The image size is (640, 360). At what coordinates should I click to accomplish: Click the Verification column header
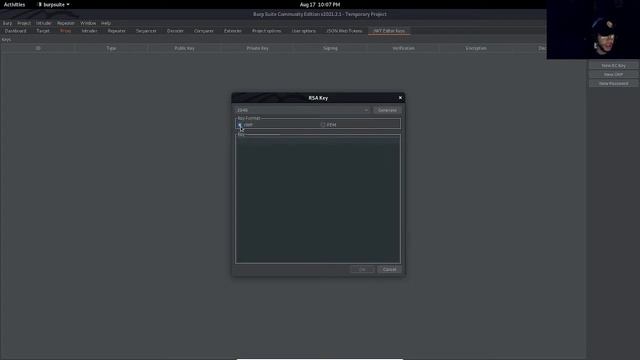coord(403,48)
